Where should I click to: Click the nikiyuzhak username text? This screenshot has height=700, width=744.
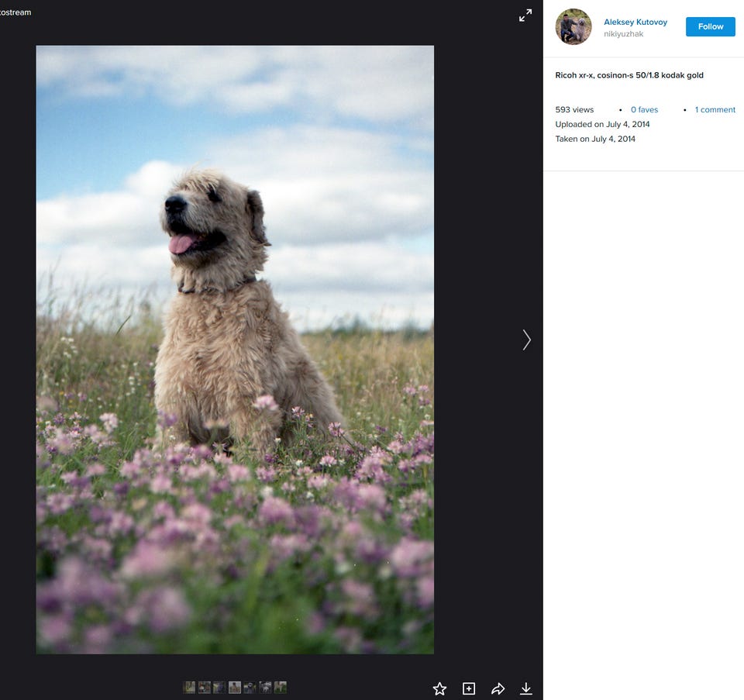tap(623, 34)
